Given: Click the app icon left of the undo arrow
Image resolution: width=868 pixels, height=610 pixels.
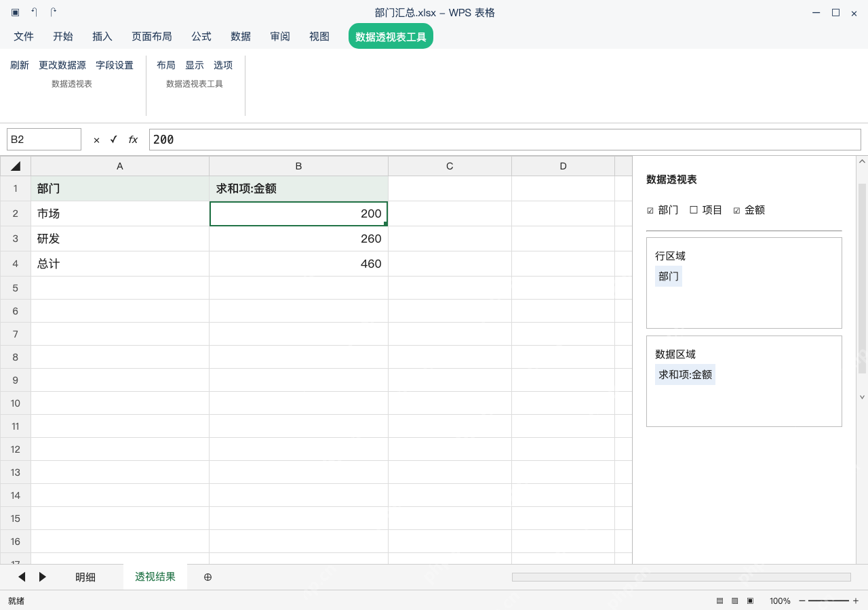Looking at the screenshot, I should pyautogui.click(x=15, y=12).
